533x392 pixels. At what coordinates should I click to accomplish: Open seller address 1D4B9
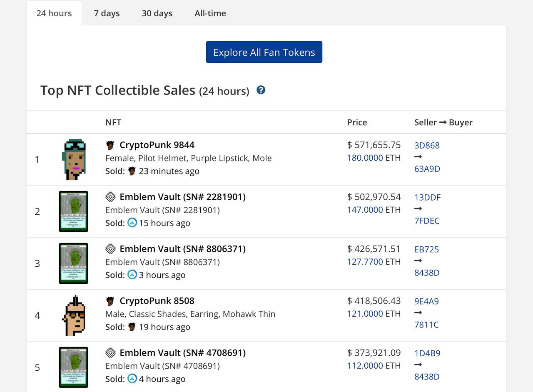[427, 353]
